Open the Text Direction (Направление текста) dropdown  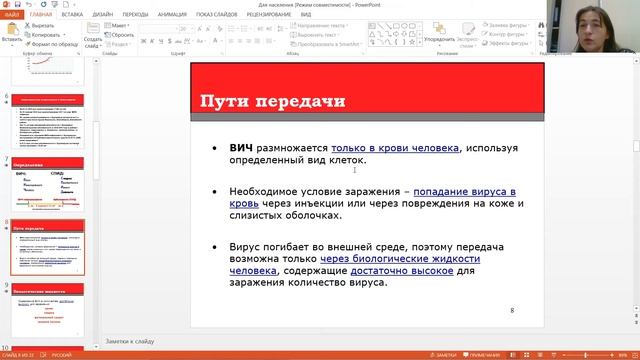pyautogui.click(x=319, y=25)
